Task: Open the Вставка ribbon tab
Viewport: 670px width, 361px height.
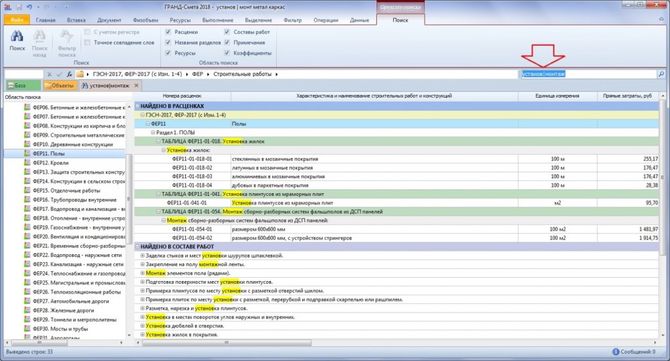Action: coord(76,20)
